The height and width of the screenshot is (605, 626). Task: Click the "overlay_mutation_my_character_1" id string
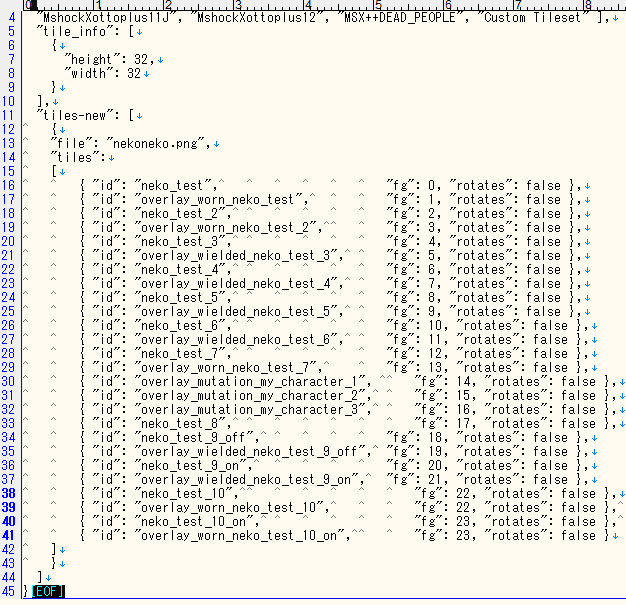252,381
